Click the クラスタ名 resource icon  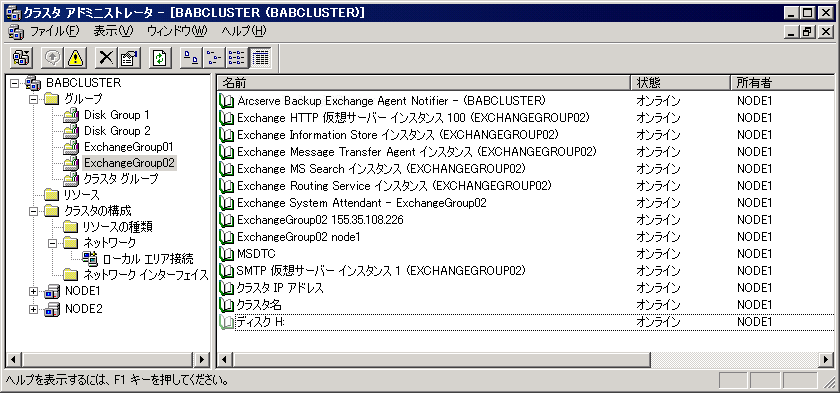(x=227, y=305)
